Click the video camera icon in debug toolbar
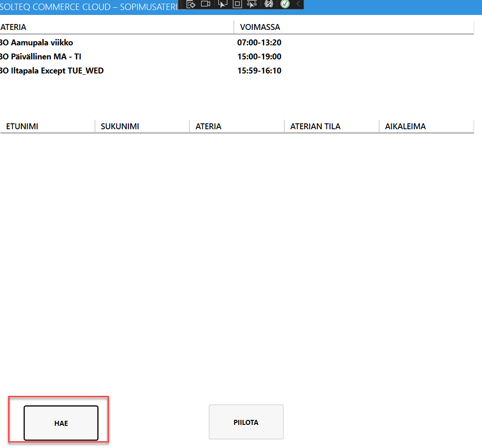 click(x=206, y=4)
